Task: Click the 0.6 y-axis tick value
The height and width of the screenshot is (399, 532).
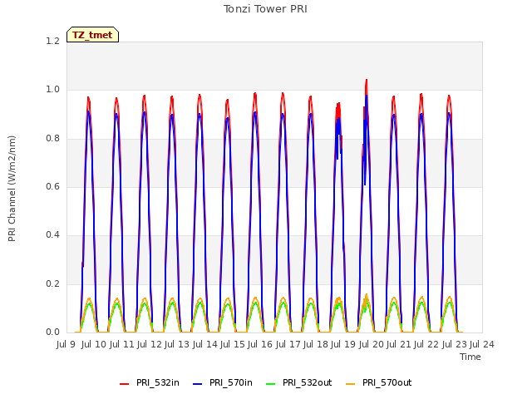Action: pyautogui.click(x=53, y=186)
